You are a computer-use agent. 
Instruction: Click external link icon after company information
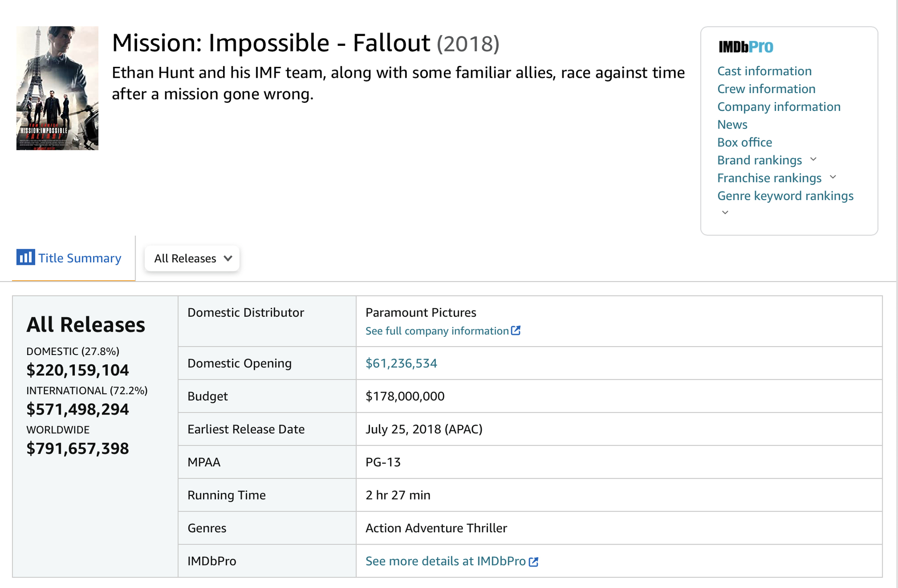click(516, 331)
